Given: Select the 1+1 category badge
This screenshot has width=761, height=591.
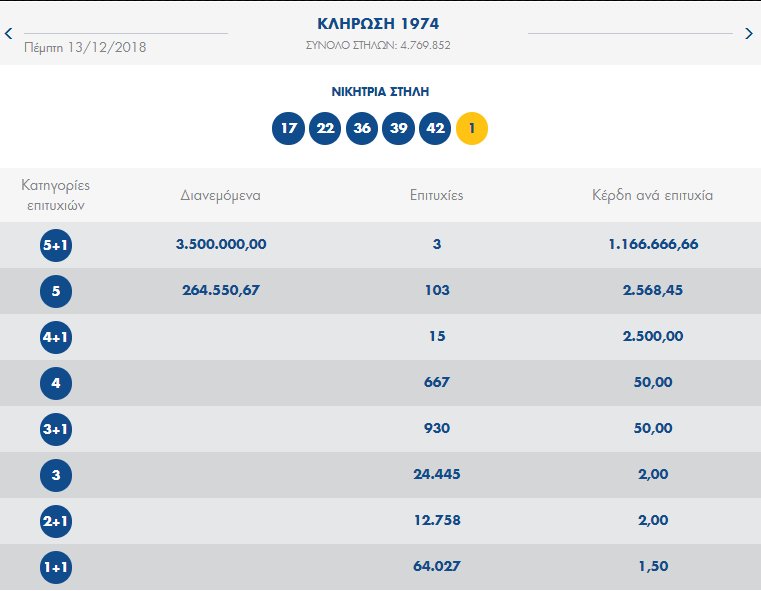Looking at the screenshot, I should pos(56,568).
